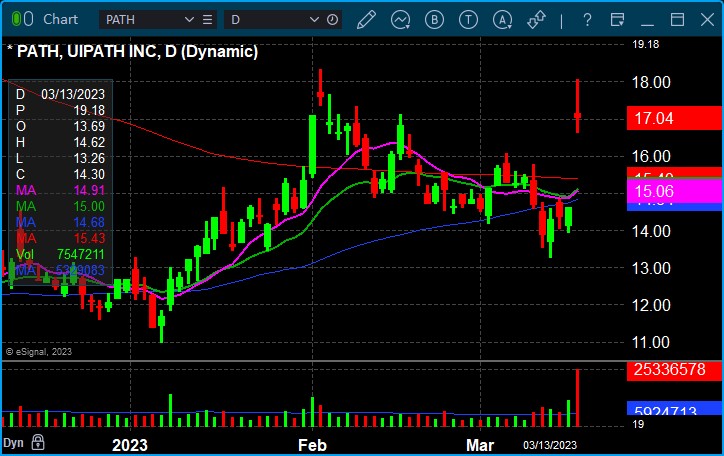The width and height of the screenshot is (724, 456).
Task: Click the 18.00 price axis label
Action: pyautogui.click(x=651, y=83)
